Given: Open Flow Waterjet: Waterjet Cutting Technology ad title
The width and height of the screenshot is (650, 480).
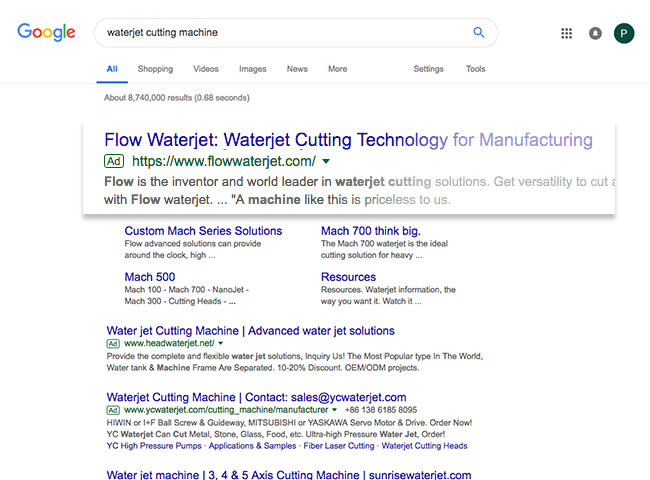Looking at the screenshot, I should tap(348, 140).
